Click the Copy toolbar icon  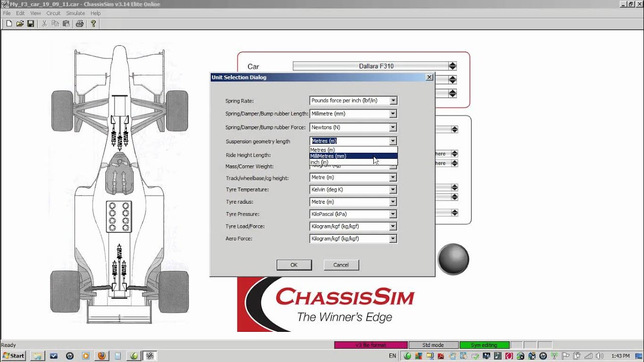click(x=55, y=24)
